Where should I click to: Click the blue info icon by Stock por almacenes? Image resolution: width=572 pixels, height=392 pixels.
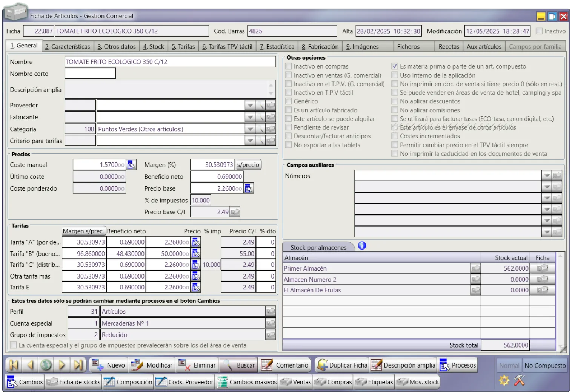[x=362, y=246]
